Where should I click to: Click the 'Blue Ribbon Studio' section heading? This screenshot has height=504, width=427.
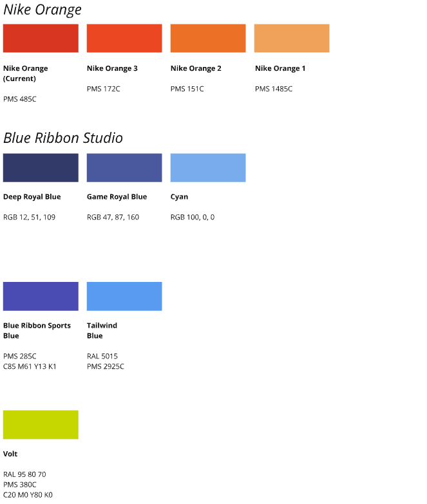coord(63,138)
